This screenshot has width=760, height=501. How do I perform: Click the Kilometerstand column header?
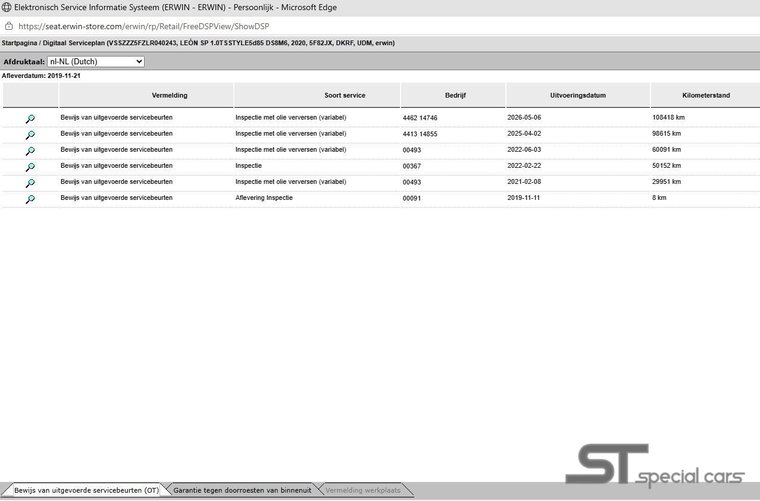coord(706,95)
